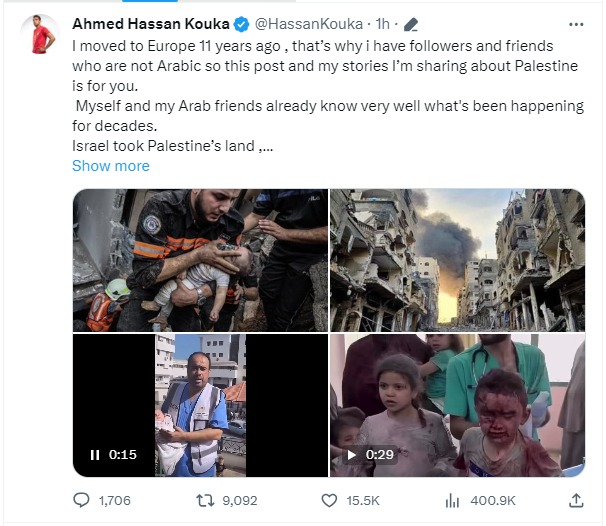Open the Ahmed Hassan Kouka display name
Screen dimensions: 606x526
pyautogui.click(x=150, y=24)
